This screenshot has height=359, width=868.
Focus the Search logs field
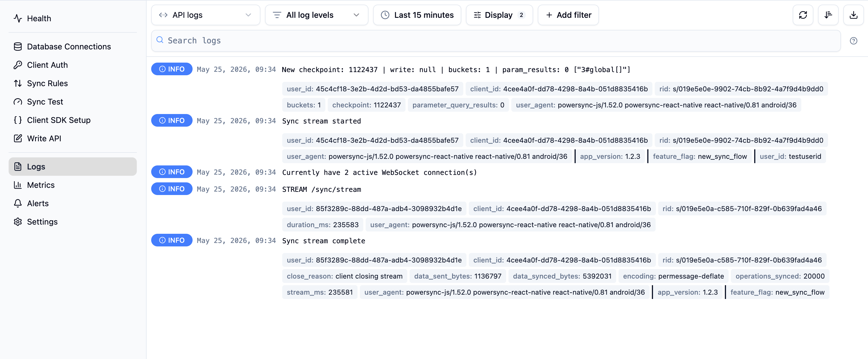point(496,40)
